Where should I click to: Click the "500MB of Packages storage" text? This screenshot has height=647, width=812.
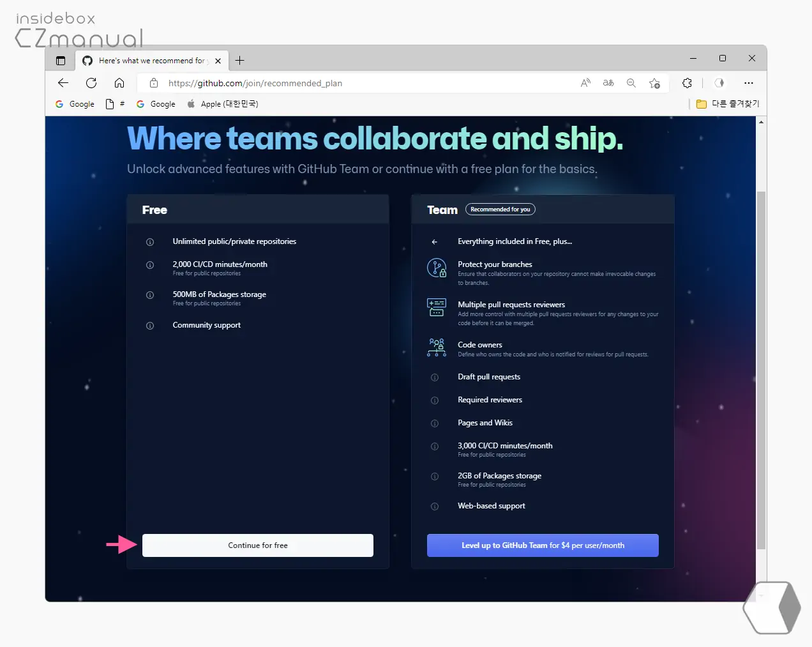coord(219,294)
